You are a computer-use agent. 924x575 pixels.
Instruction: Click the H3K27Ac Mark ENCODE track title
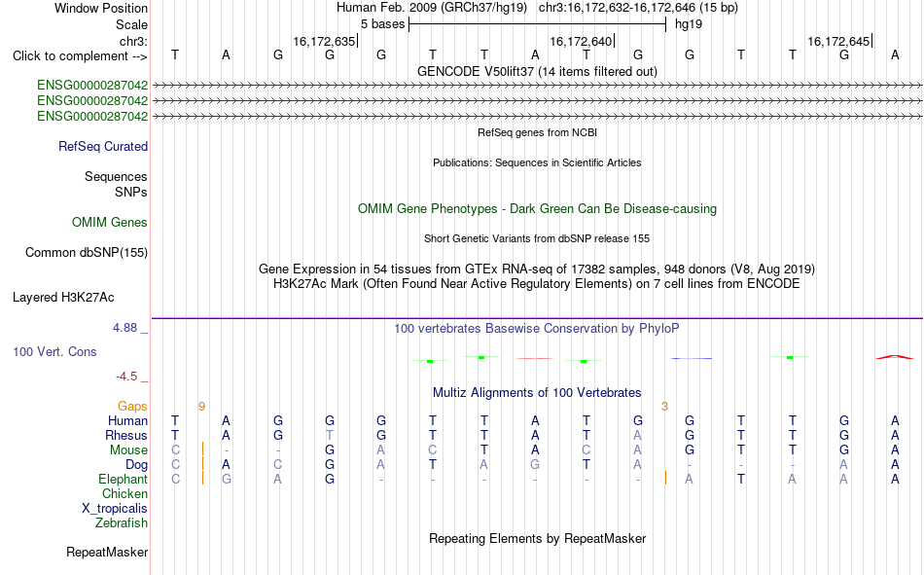pyautogui.click(x=537, y=284)
